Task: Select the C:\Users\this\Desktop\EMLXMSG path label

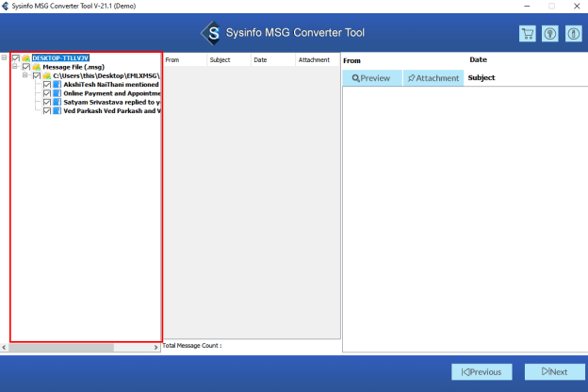Action: (x=106, y=75)
